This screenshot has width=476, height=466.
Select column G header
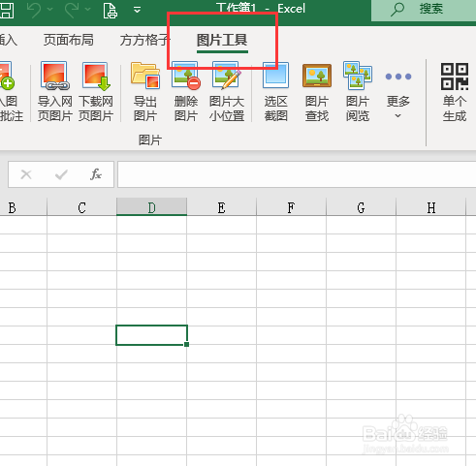(x=361, y=206)
